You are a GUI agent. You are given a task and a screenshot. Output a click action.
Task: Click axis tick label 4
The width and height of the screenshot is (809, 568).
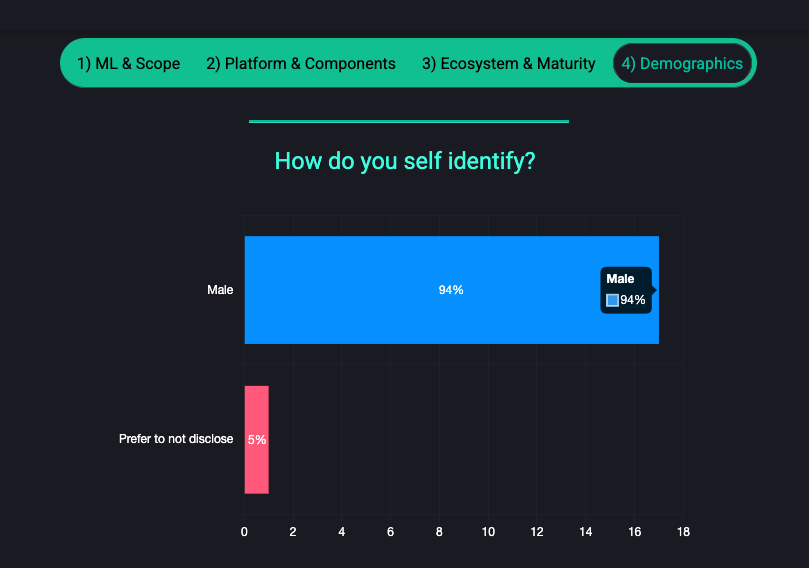coord(342,532)
